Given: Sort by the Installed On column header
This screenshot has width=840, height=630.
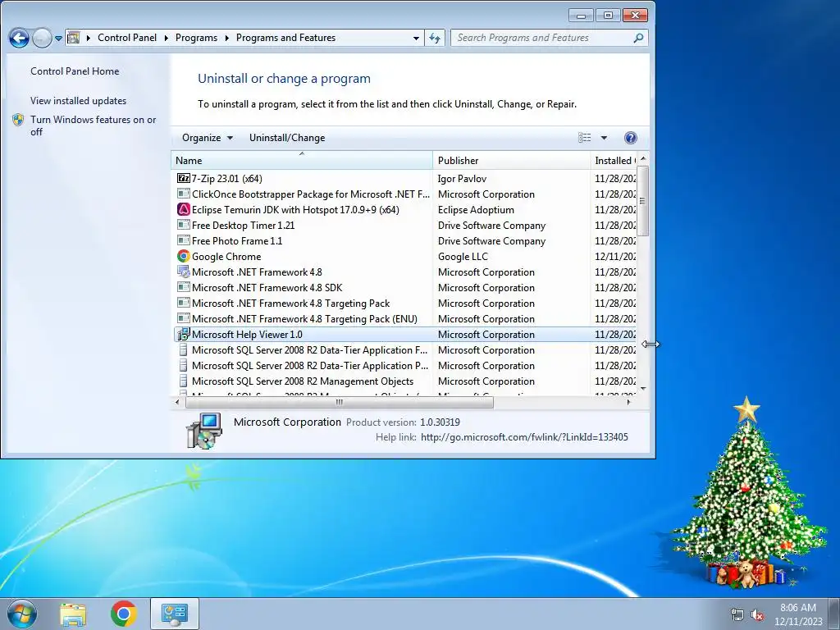Looking at the screenshot, I should 614,160.
